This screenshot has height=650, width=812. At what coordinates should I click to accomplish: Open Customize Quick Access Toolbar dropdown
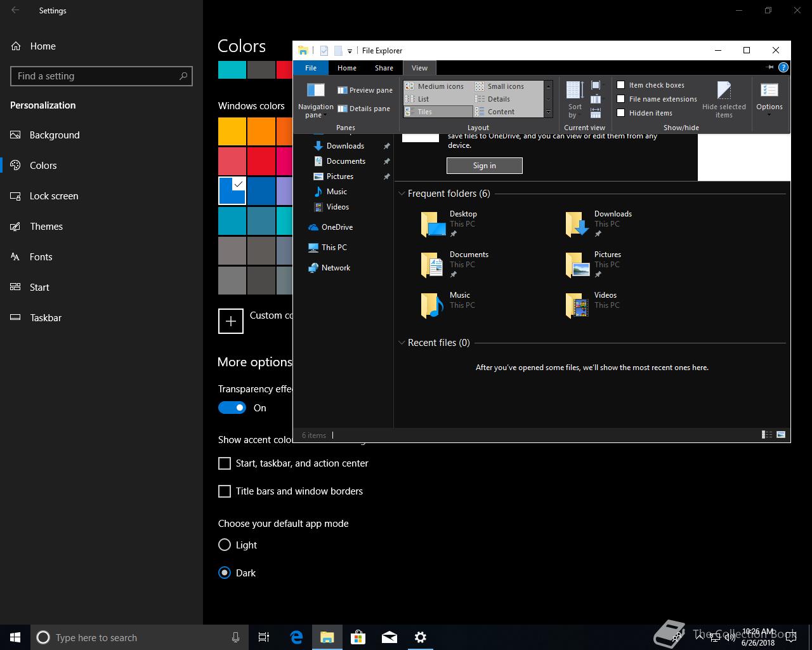coord(350,51)
